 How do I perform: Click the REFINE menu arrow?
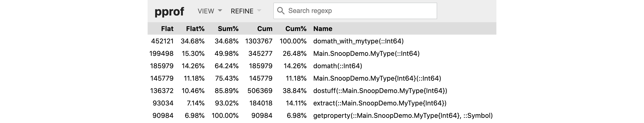259,11
